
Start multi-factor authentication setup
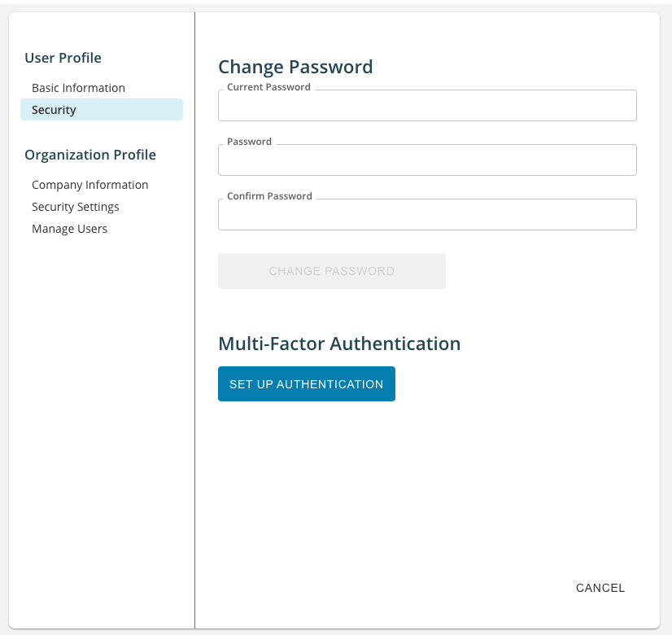306,383
